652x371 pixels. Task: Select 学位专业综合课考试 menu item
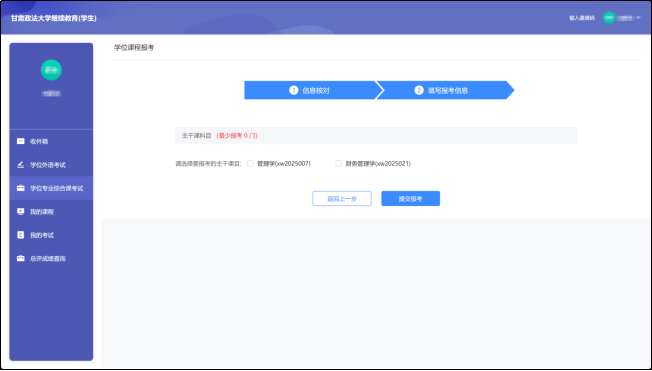(x=51, y=188)
